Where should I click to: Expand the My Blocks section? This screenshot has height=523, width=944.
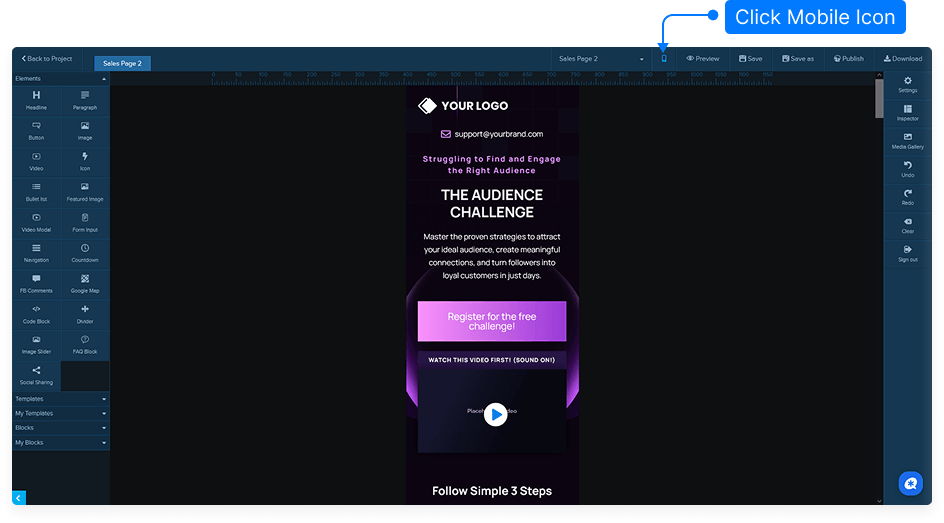tap(60, 442)
